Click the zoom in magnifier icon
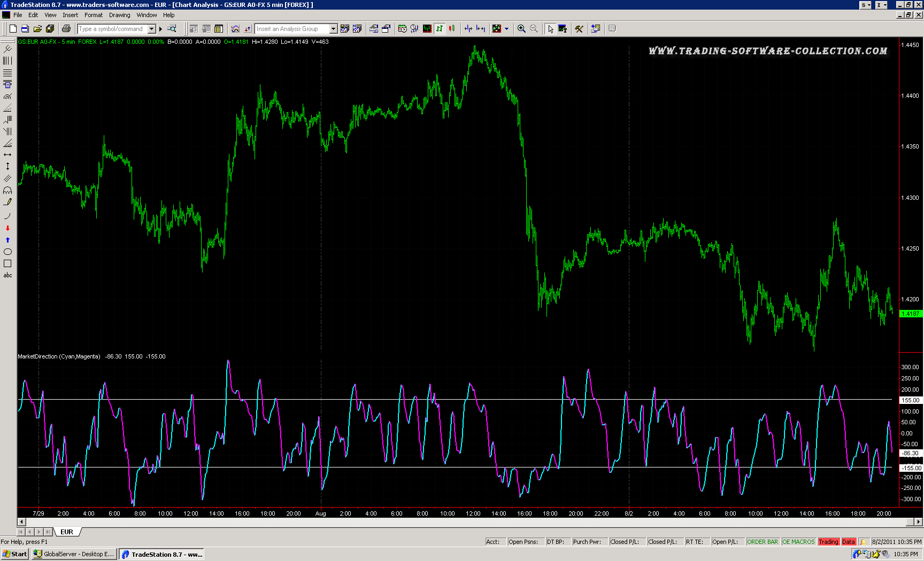 [521, 29]
